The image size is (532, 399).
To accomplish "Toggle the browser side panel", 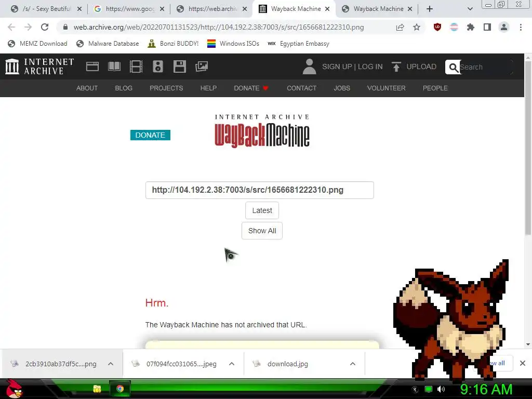I will pyautogui.click(x=487, y=27).
